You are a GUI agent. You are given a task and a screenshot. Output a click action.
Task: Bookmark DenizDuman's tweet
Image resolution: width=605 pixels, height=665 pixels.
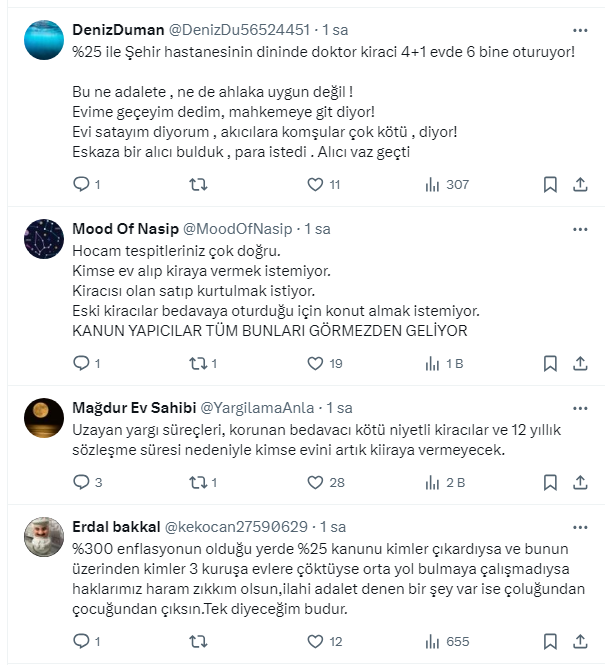tap(550, 185)
